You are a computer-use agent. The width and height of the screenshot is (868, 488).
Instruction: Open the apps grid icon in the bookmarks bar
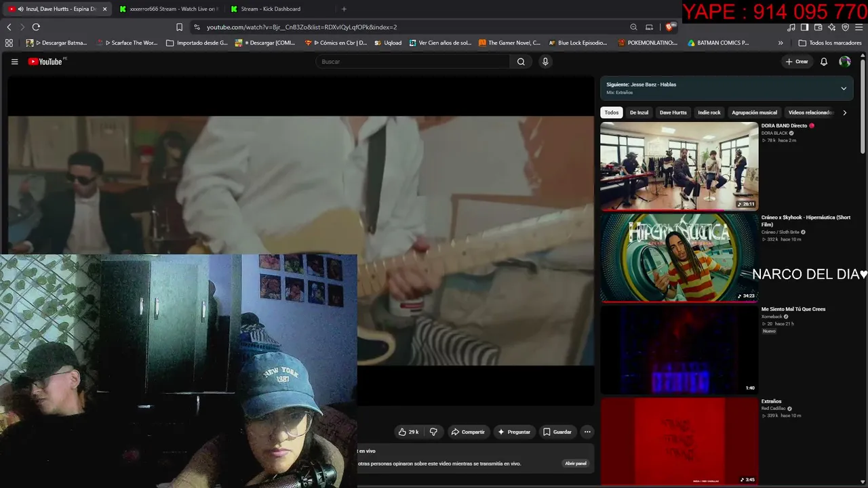[x=9, y=43]
